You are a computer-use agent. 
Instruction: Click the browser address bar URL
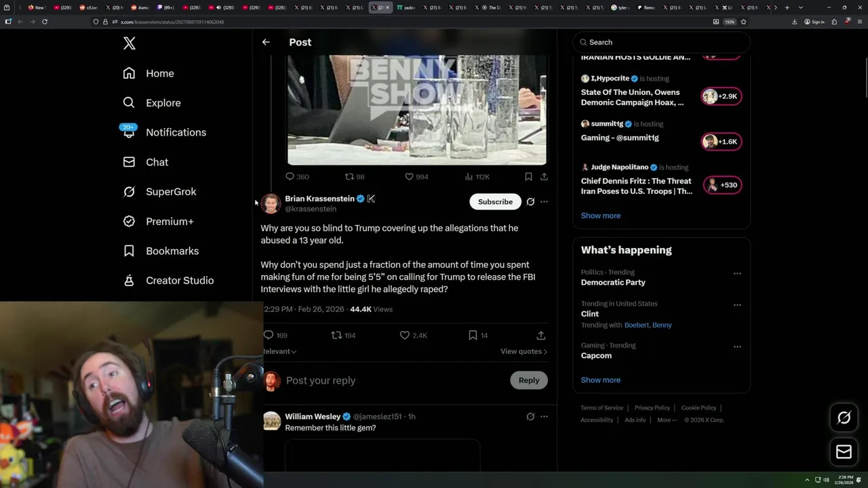coord(172,22)
